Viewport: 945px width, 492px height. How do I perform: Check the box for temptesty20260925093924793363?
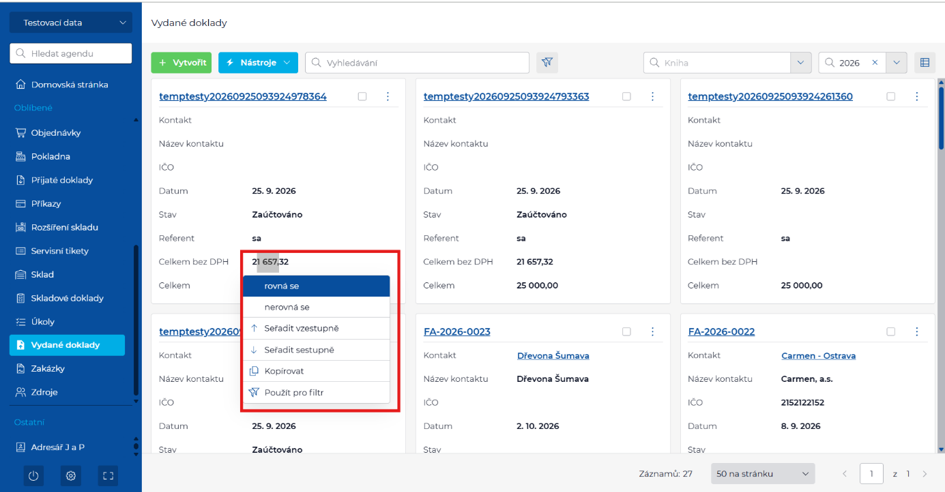[x=627, y=96]
